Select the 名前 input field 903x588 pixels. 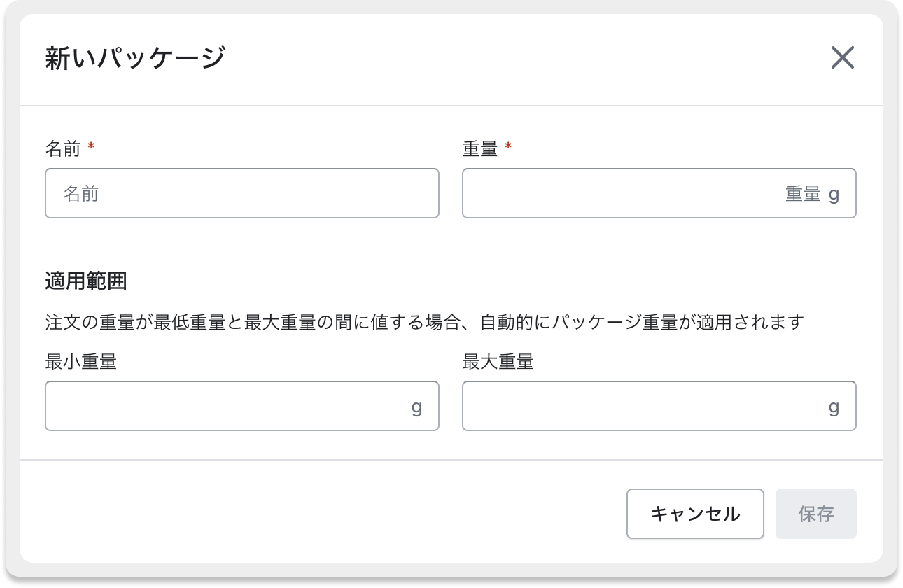(x=241, y=193)
